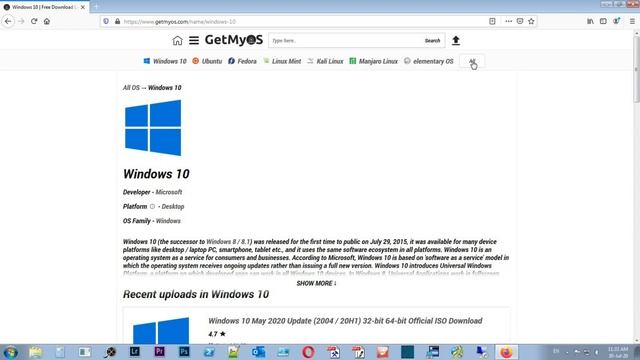Open Outlook from the taskbar
The image size is (640, 360).
pyautogui.click(x=258, y=352)
